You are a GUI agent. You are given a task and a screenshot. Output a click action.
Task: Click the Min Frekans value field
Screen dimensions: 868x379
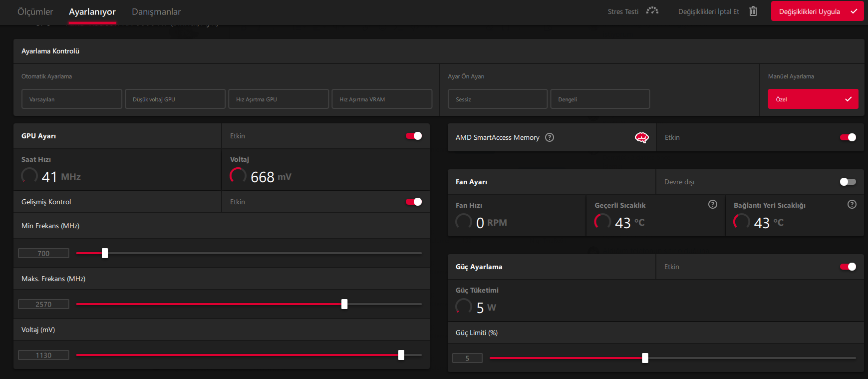tap(43, 253)
